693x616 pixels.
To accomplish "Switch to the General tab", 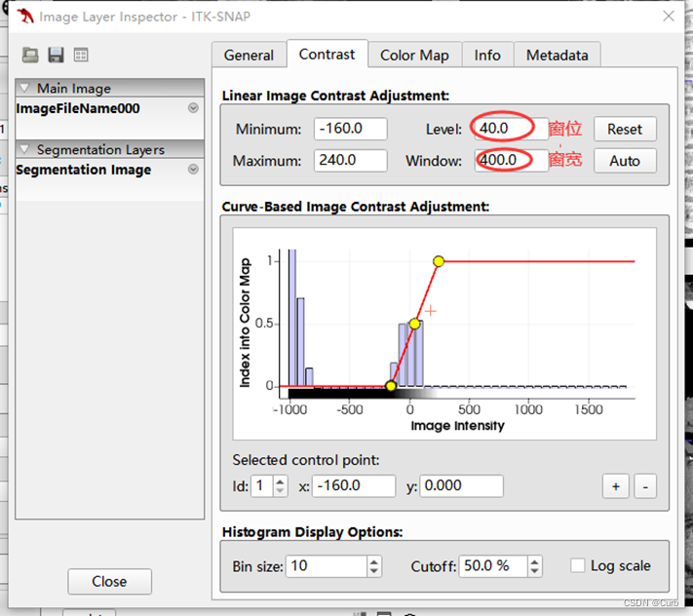I will coord(249,56).
